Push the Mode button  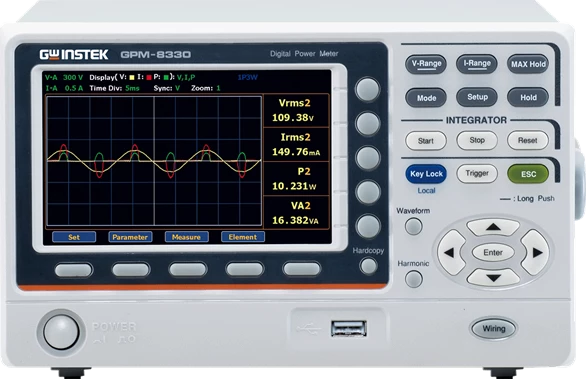point(426,98)
